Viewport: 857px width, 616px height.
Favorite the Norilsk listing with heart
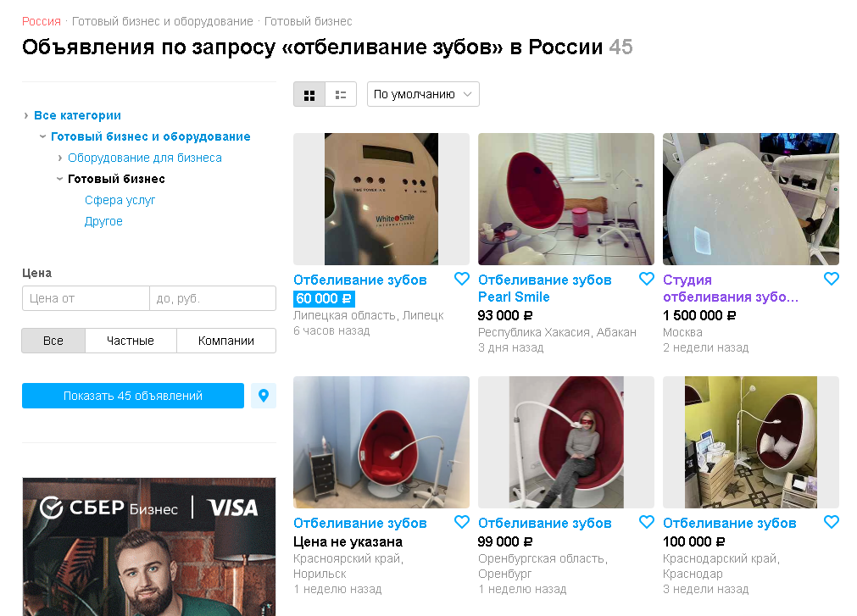tap(462, 522)
